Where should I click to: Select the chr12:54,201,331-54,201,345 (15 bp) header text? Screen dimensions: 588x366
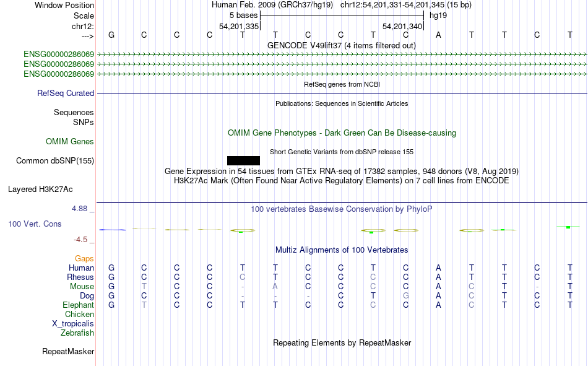(x=406, y=5)
